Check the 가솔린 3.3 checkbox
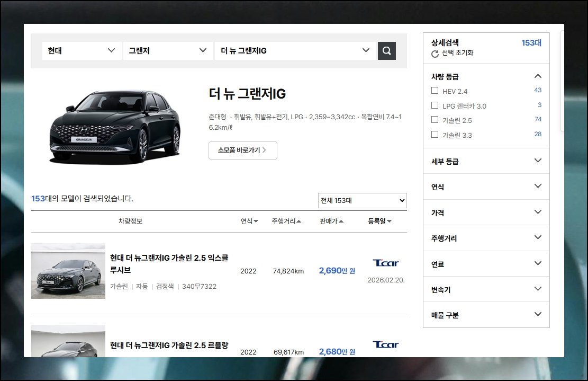Viewport: 588px width, 381px height. pyautogui.click(x=435, y=135)
